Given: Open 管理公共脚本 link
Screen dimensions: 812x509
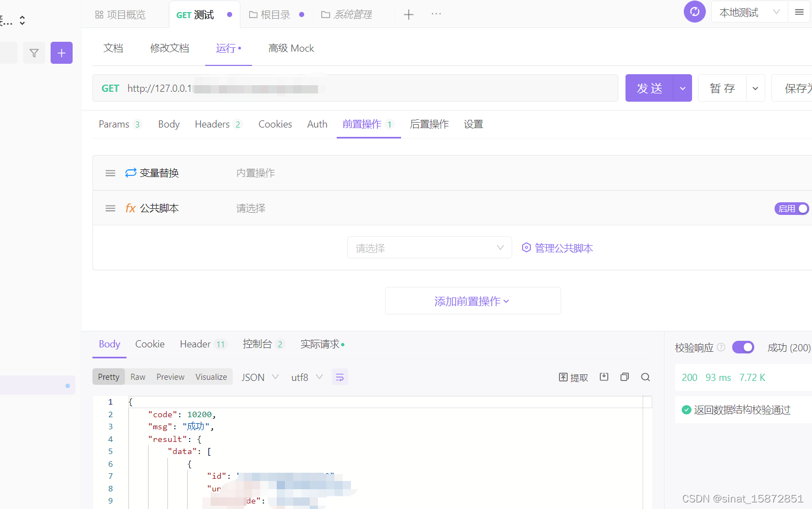Looking at the screenshot, I should (557, 248).
